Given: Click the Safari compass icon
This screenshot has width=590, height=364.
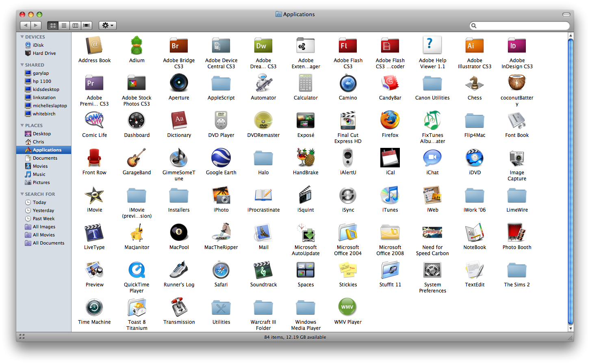Looking at the screenshot, I should pyautogui.click(x=221, y=270).
